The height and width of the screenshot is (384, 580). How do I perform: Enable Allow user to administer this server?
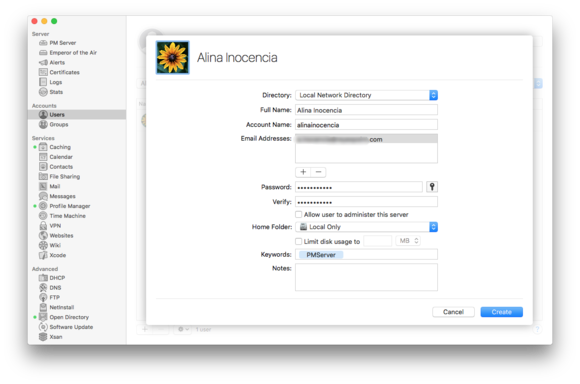click(x=299, y=214)
